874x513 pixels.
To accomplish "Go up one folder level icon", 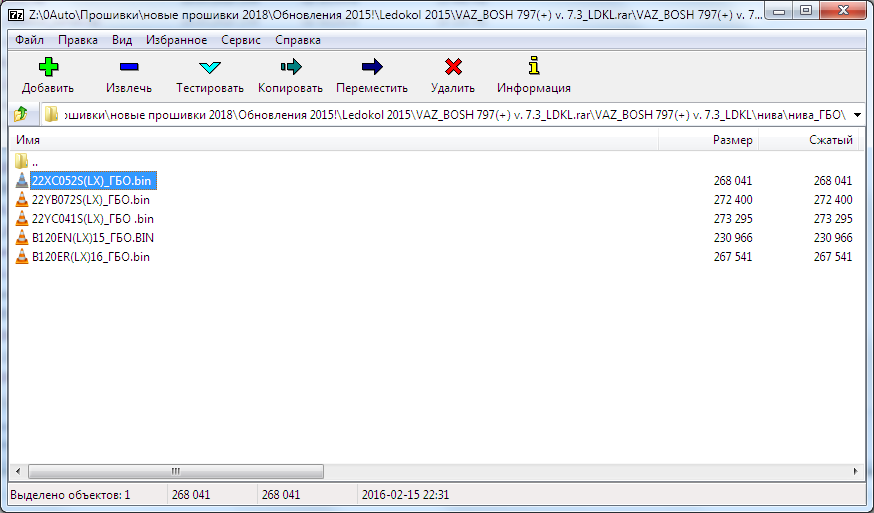I will [x=20, y=114].
